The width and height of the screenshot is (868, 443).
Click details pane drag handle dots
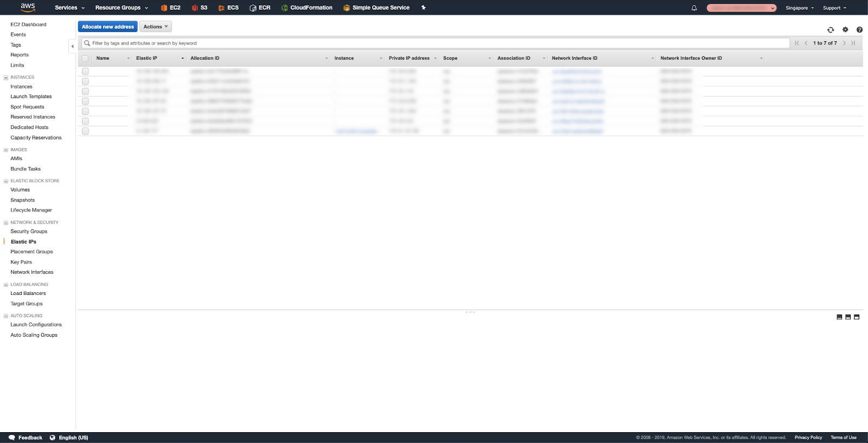click(x=470, y=312)
